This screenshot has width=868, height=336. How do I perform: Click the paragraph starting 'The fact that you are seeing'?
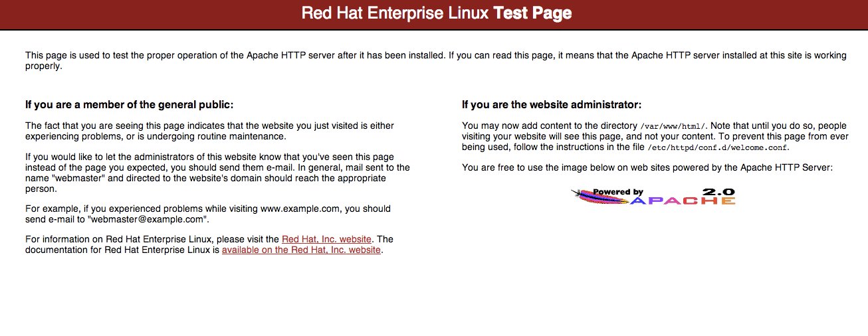[209, 131]
